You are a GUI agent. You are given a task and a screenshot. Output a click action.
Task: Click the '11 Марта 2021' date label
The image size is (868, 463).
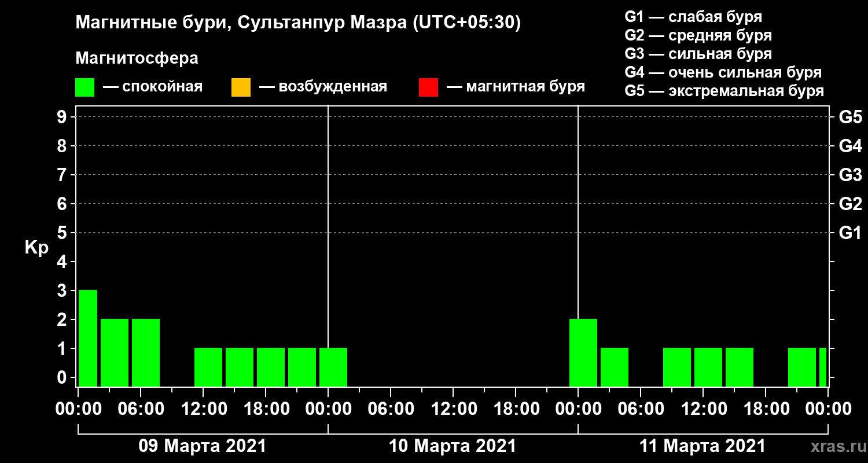tap(703, 446)
